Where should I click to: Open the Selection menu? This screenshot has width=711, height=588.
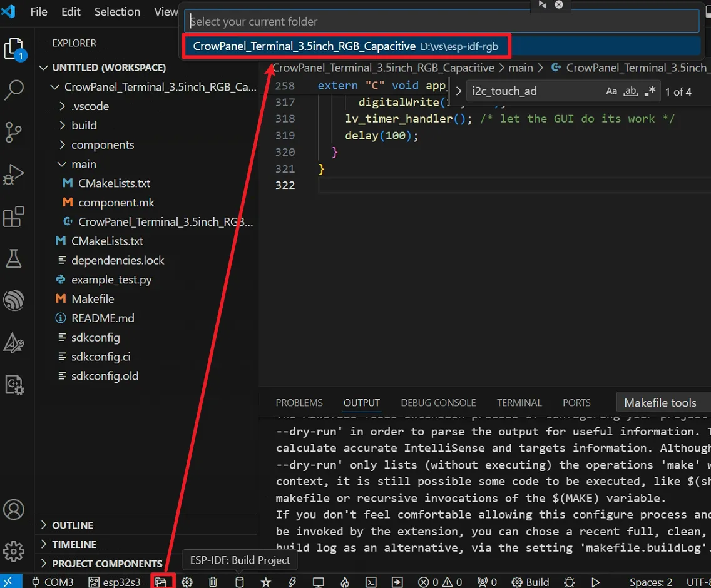click(117, 11)
